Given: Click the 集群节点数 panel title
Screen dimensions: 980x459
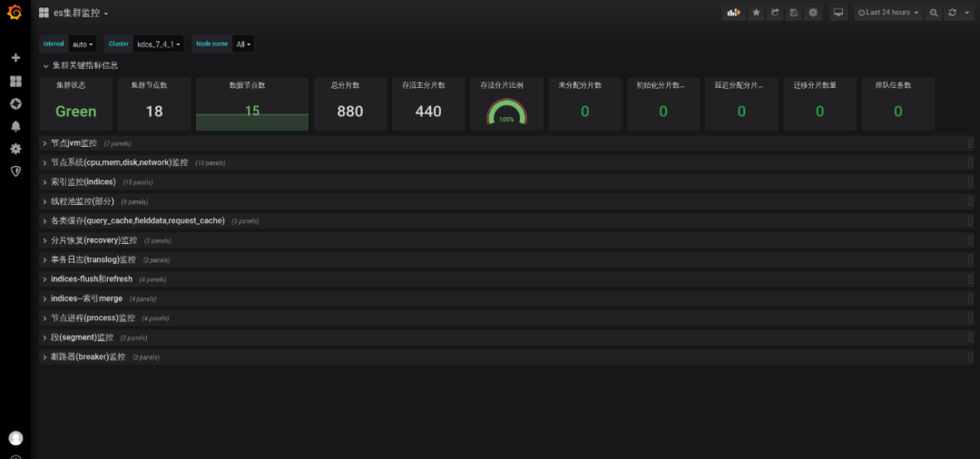Looking at the screenshot, I should pyautogui.click(x=150, y=85).
